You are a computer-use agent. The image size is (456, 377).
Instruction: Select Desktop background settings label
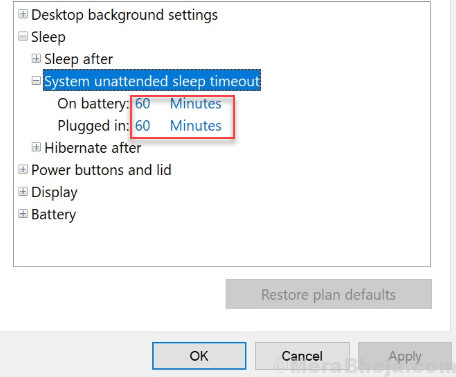[124, 15]
